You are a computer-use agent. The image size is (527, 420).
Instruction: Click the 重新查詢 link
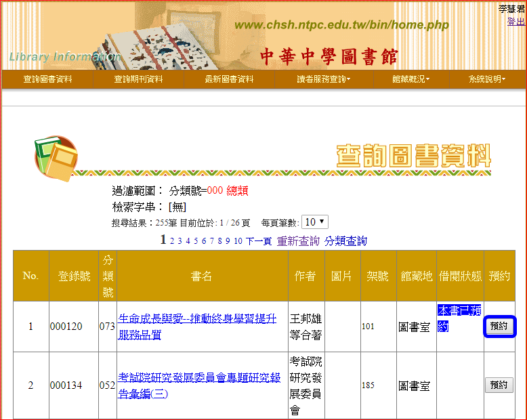pos(298,241)
